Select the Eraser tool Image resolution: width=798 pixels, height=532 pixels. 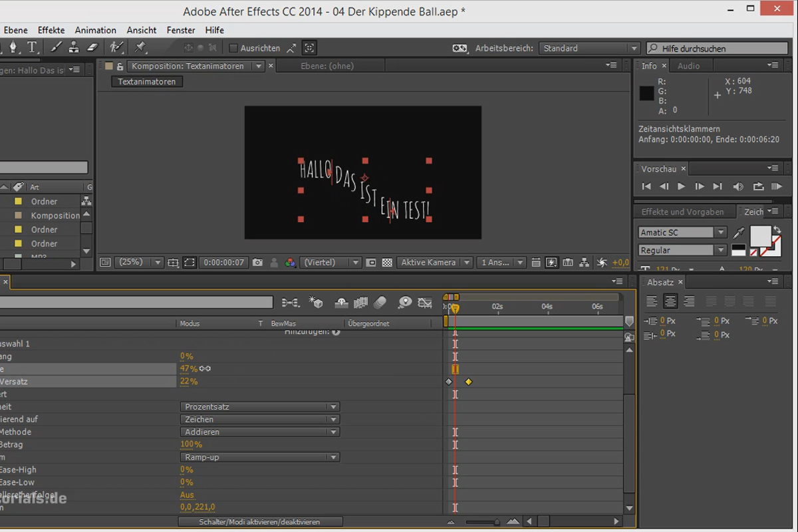point(92,47)
